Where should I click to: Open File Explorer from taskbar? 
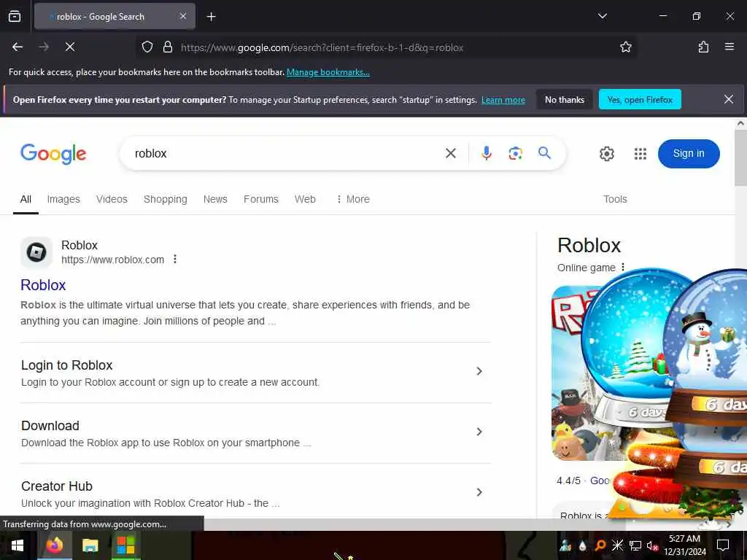point(90,545)
